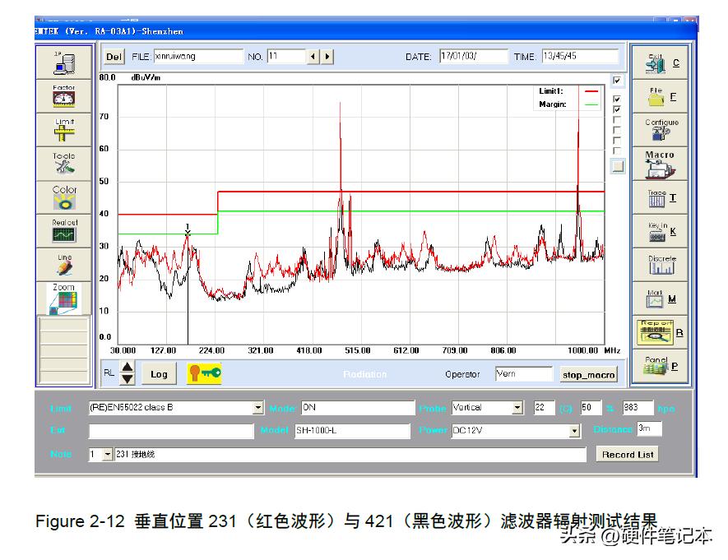Viewport: 728px width, 560px height.
Task: Open the Tools wrench icon
Action: (x=64, y=164)
